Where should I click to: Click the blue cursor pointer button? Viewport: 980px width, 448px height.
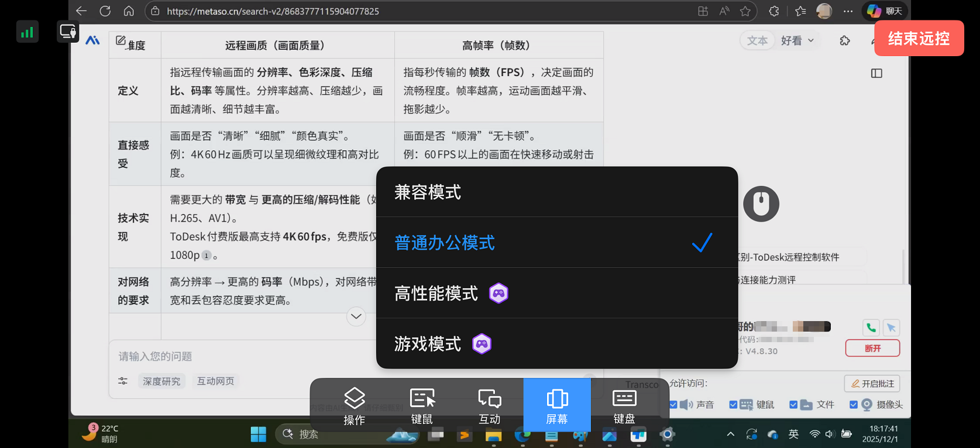(891, 328)
